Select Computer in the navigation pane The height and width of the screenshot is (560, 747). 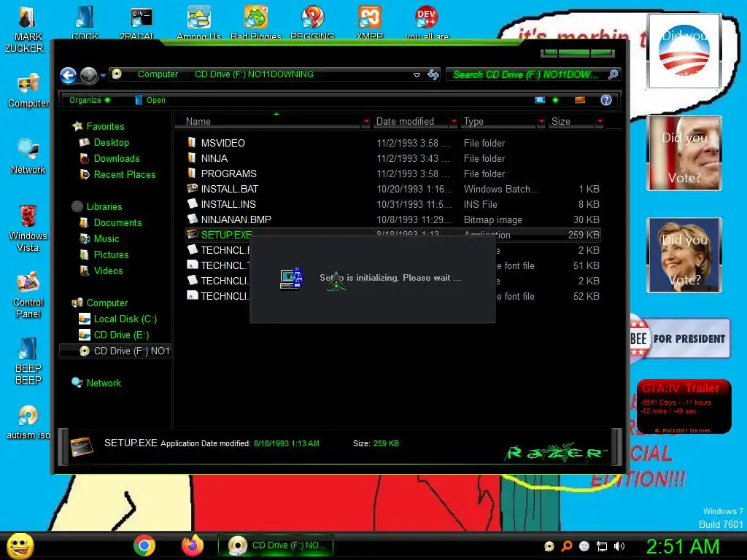[x=107, y=303]
